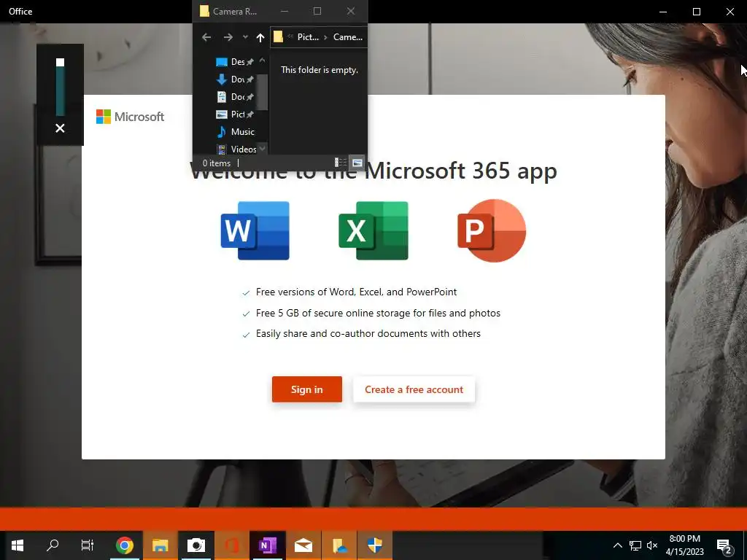Image resolution: width=747 pixels, height=560 pixels.
Task: Open the notifications Action Center
Action: pos(724,545)
